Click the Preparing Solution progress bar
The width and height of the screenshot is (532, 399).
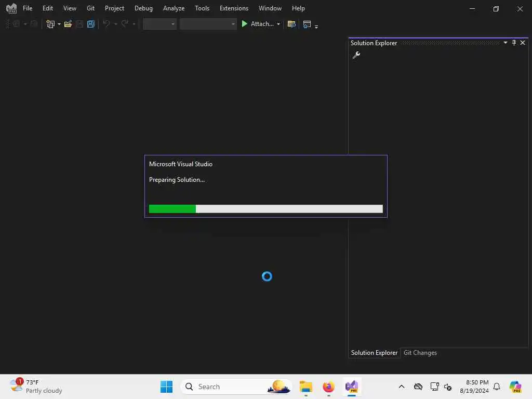coord(265,209)
